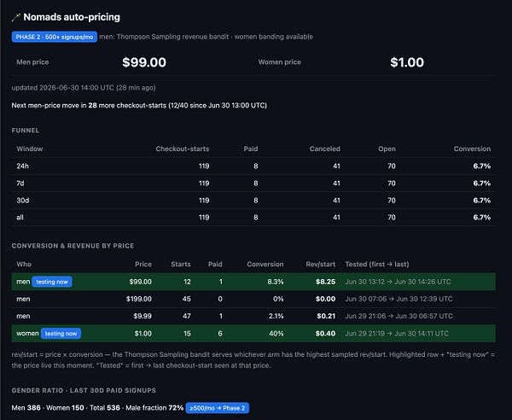Click the Who column header
The image size is (512, 420).
24,264
